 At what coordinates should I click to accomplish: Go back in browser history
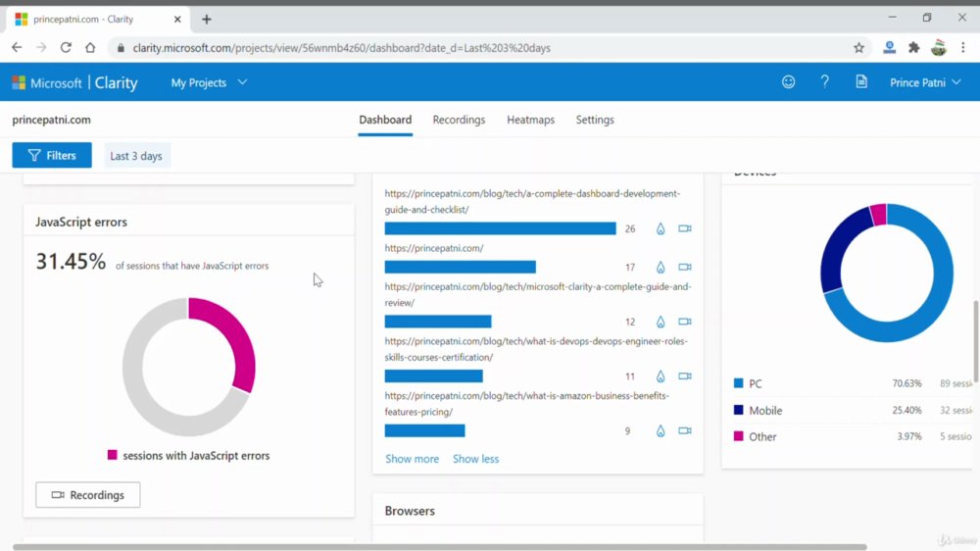click(x=17, y=47)
